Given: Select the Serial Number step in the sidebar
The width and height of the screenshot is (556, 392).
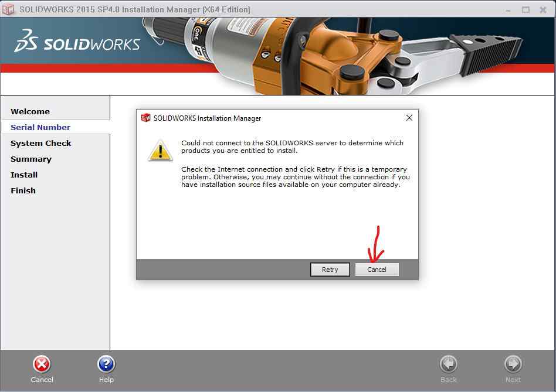Looking at the screenshot, I should 40,127.
